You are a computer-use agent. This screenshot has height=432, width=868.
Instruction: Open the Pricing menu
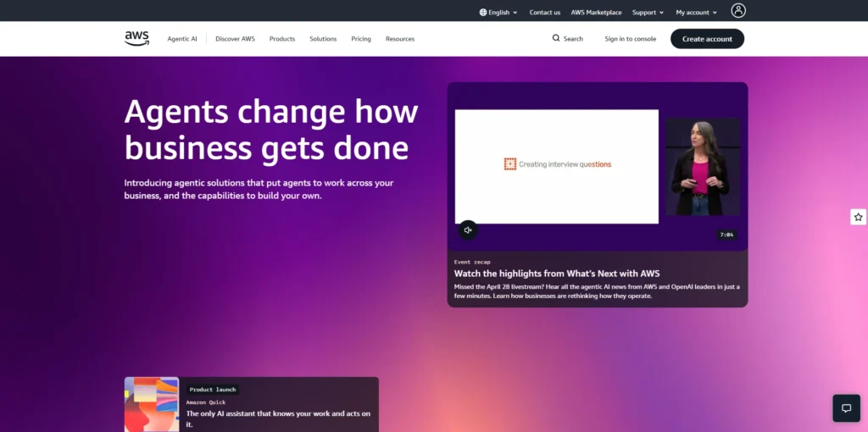coord(361,39)
